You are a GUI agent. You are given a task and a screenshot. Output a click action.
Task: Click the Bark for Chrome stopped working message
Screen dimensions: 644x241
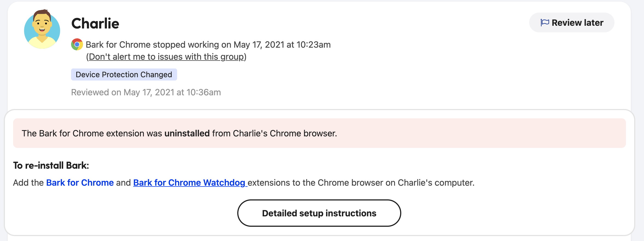coord(208,45)
